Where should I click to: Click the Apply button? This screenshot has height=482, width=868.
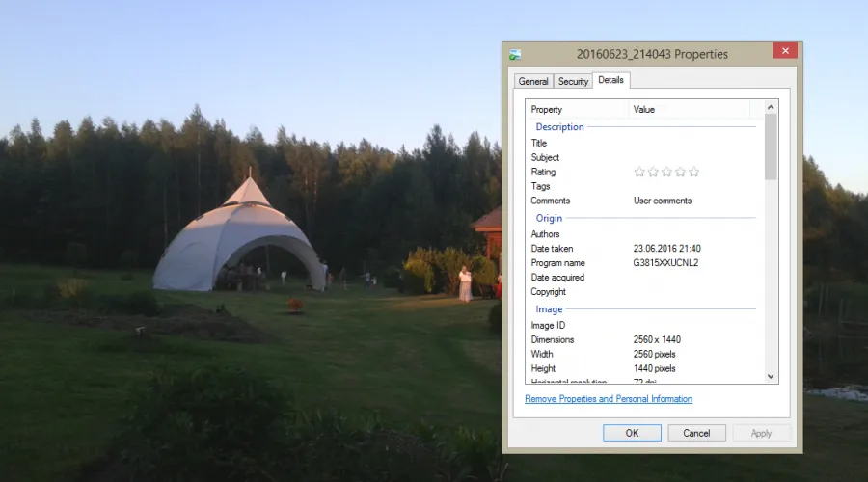[x=761, y=433]
